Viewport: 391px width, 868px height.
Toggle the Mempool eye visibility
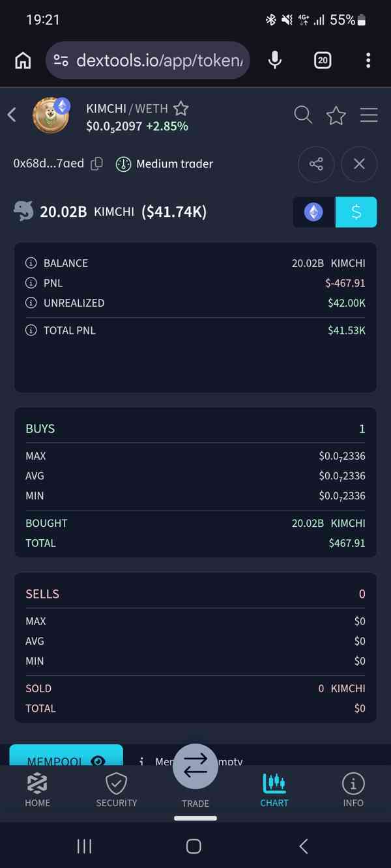(x=98, y=761)
